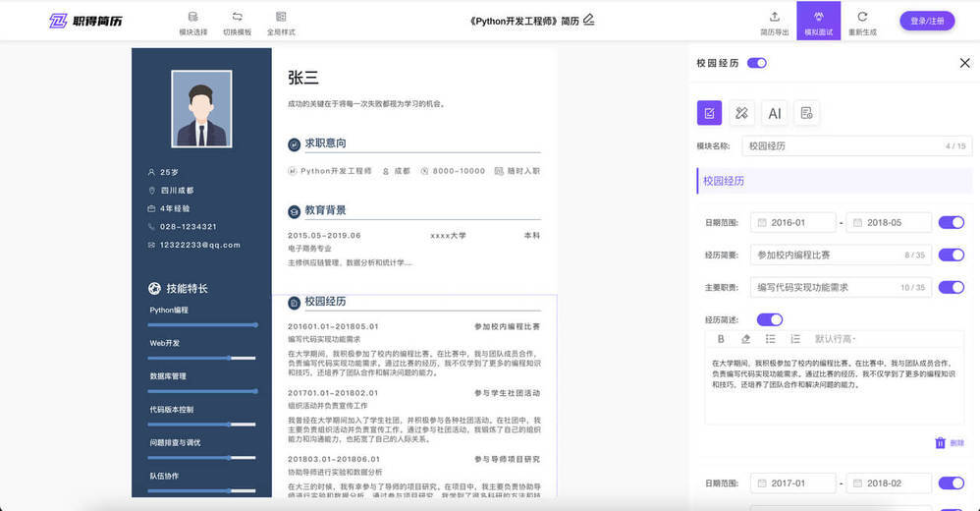The image size is (980, 511).
Task: Open 模块选择 module selection tool
Action: click(193, 24)
